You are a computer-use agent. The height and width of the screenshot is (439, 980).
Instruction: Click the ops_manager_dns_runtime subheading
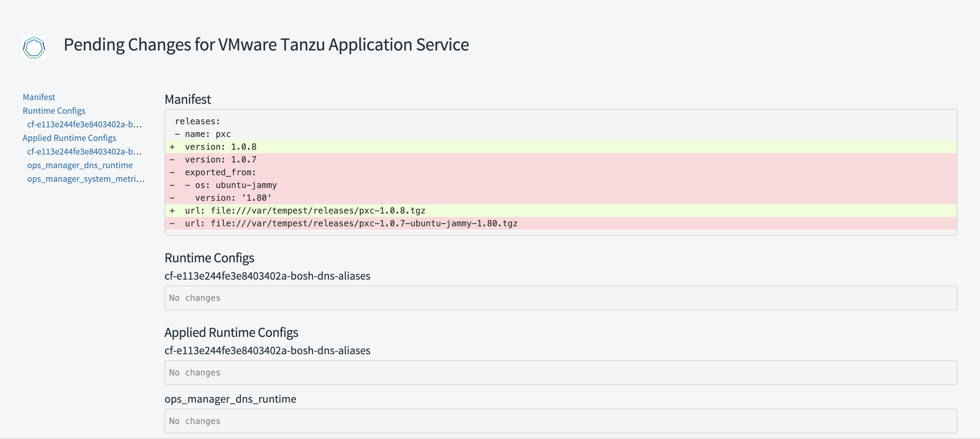(x=230, y=399)
